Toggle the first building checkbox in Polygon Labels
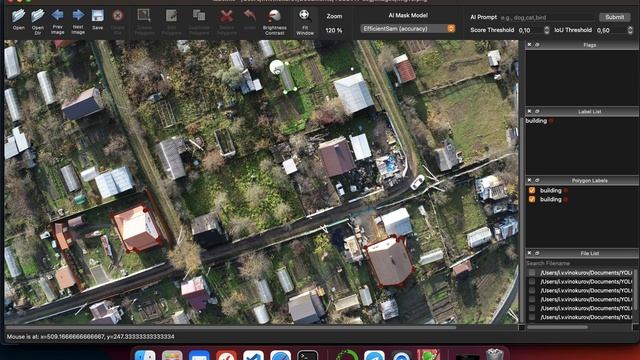Screen dimensions: 640x360 coord(532,190)
